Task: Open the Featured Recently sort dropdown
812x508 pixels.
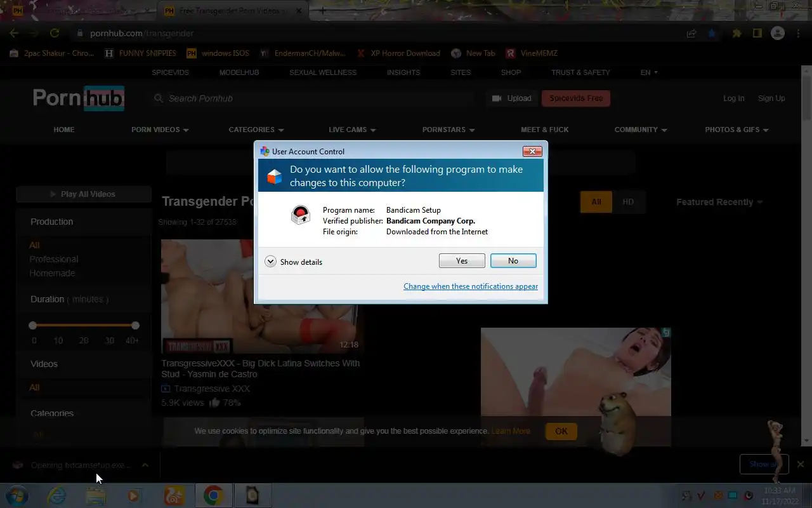Action: [x=719, y=202]
